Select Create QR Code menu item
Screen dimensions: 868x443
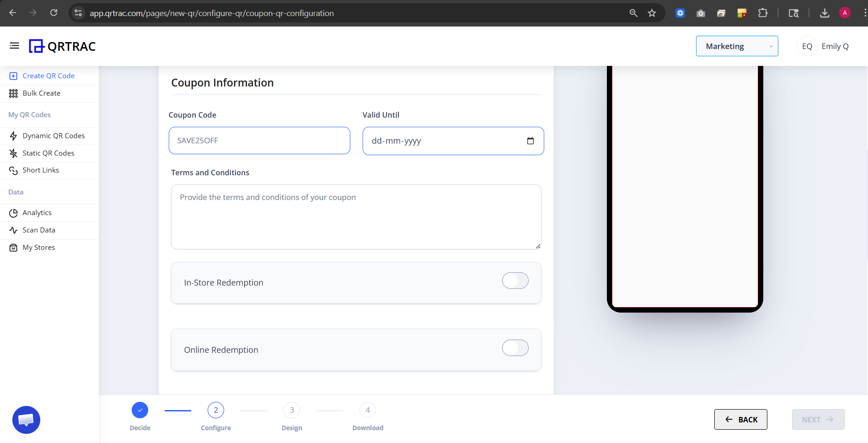click(48, 76)
